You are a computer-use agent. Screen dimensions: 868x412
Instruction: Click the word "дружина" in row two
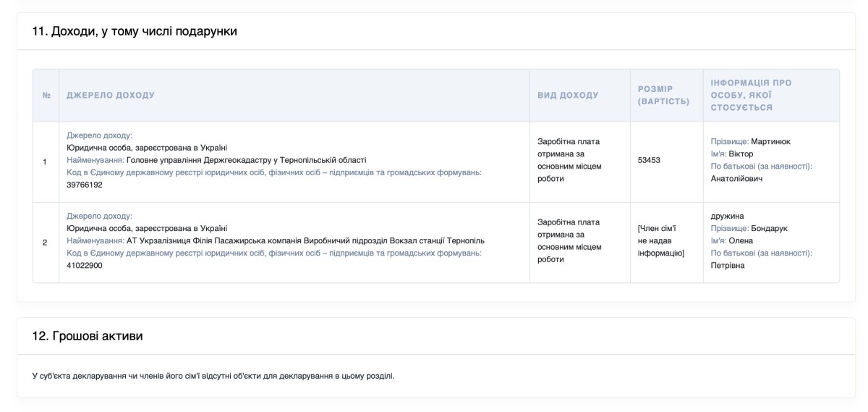coord(727,216)
